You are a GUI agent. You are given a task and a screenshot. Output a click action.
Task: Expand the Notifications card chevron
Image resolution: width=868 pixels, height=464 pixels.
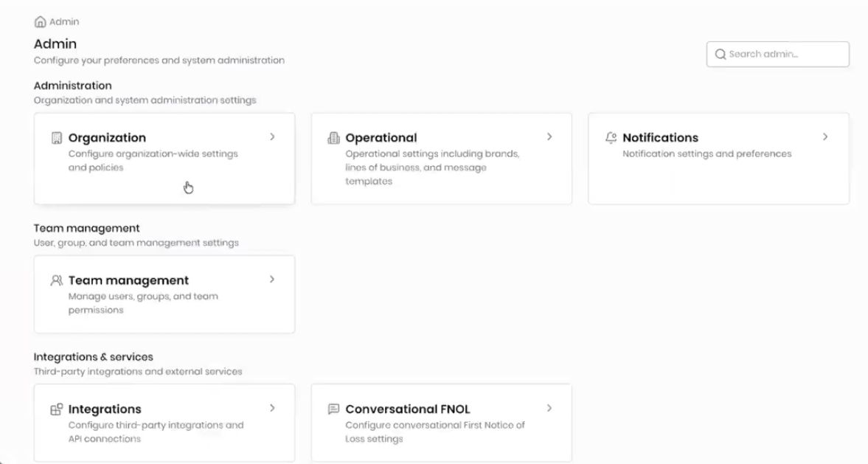[x=825, y=137]
